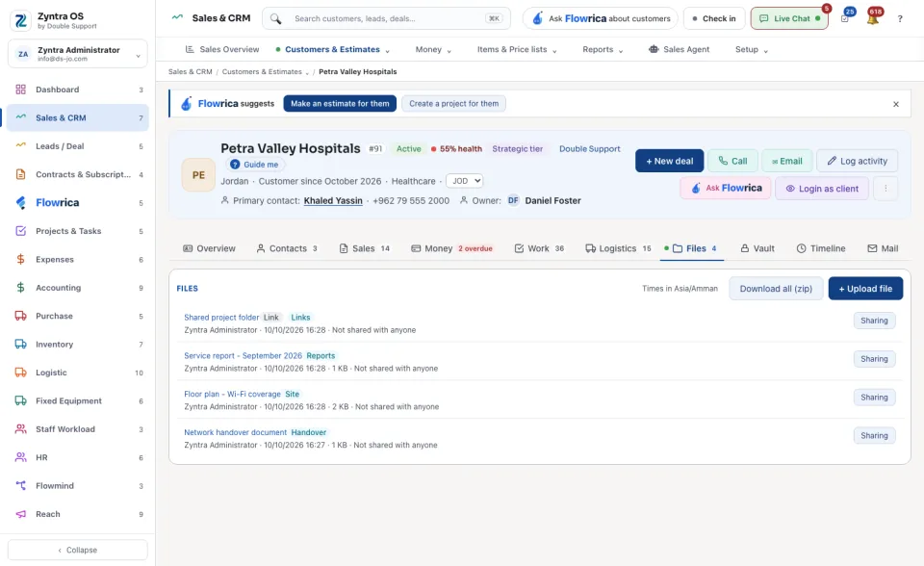Open Logistic icon in sidebar
Viewport: 924px width, 566px height.
20,373
